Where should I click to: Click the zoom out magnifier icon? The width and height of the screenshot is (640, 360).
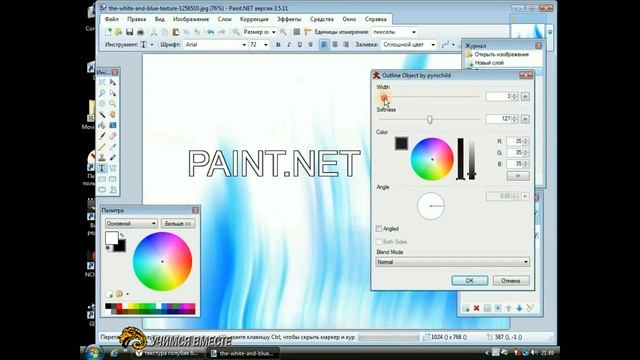pyautogui.click(x=236, y=32)
